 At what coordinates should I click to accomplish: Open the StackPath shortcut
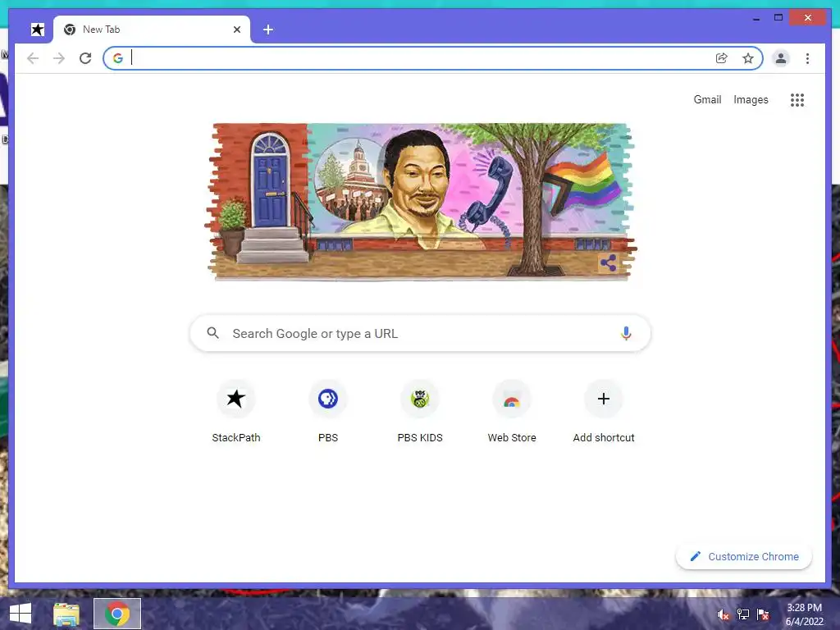235,412
